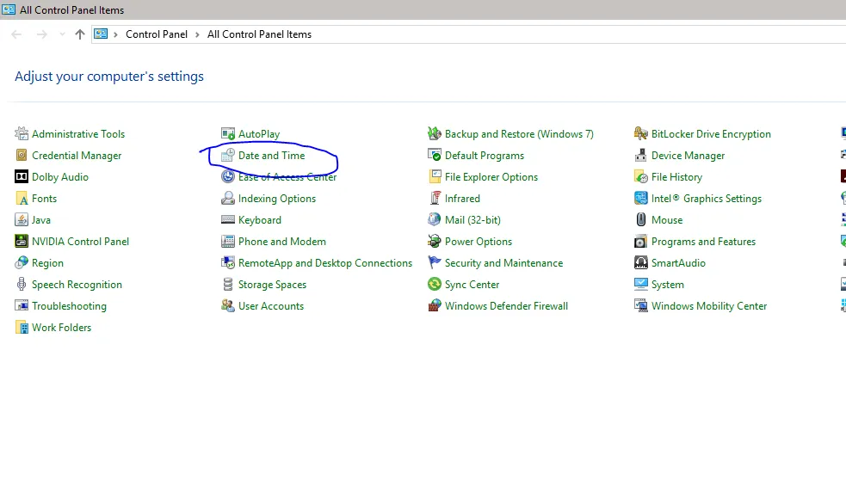Image resolution: width=846 pixels, height=504 pixels.
Task: Open the Dolby Audio icon
Action: [22, 177]
